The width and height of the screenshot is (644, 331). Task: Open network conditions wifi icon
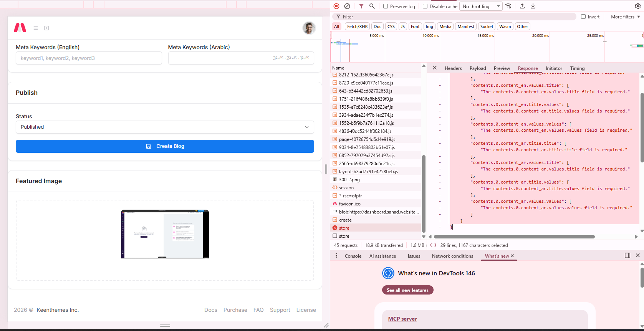pyautogui.click(x=508, y=6)
